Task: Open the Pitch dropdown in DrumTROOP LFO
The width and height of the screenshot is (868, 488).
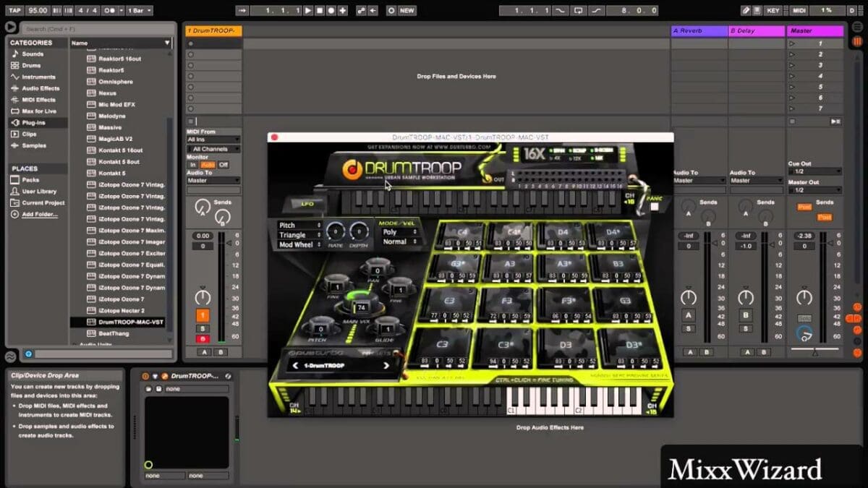Action: (x=299, y=226)
